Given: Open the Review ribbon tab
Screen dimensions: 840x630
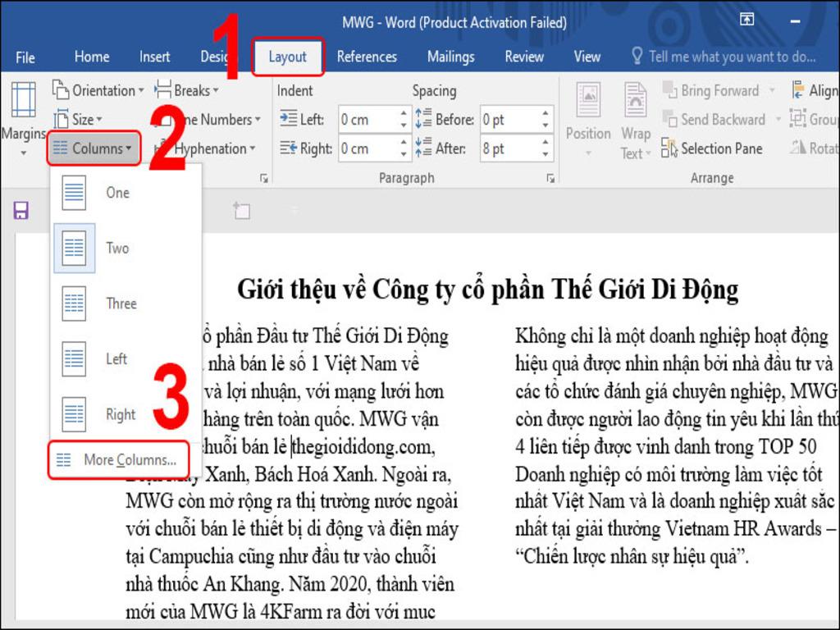Looking at the screenshot, I should [x=524, y=57].
